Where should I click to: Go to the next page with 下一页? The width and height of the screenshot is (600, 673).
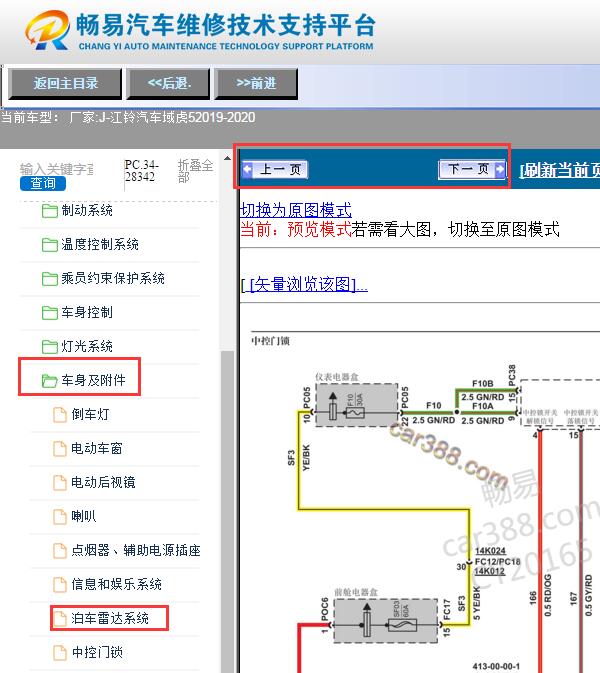coord(472,169)
